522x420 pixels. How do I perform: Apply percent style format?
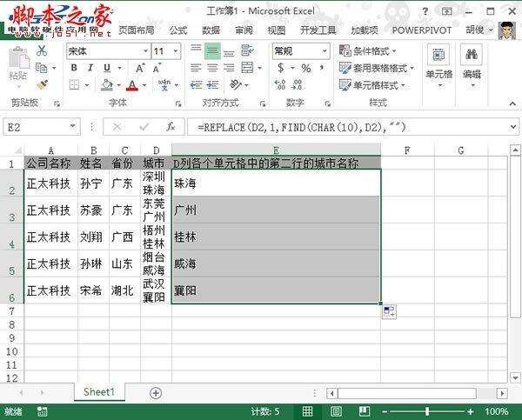[x=306, y=68]
